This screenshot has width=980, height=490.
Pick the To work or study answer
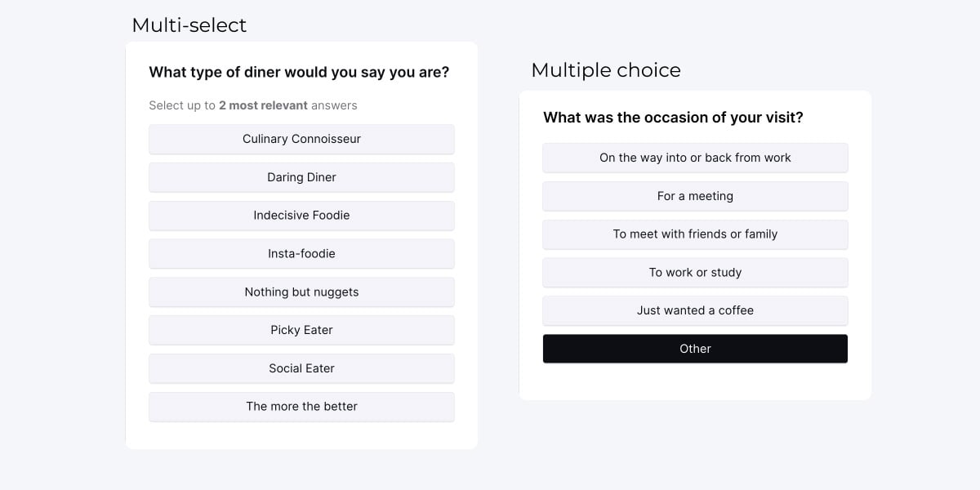coord(695,273)
